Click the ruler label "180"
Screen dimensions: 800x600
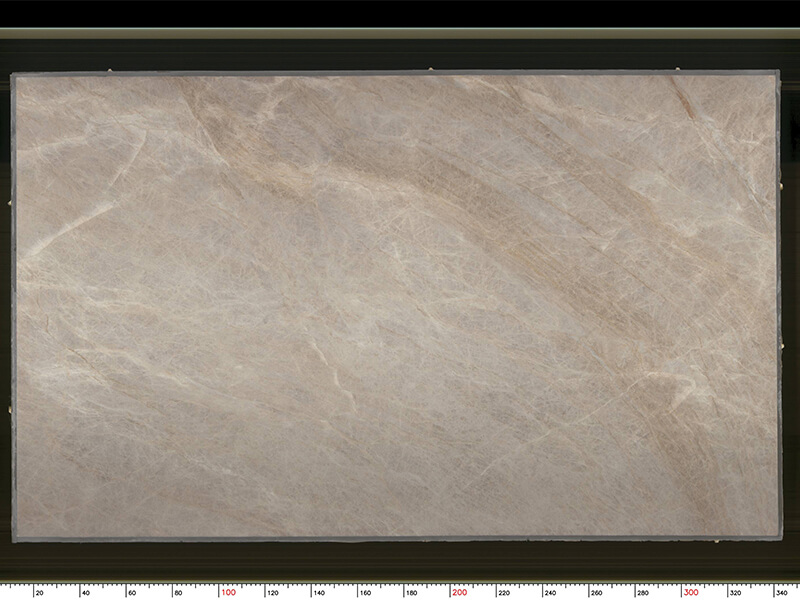[x=412, y=593]
